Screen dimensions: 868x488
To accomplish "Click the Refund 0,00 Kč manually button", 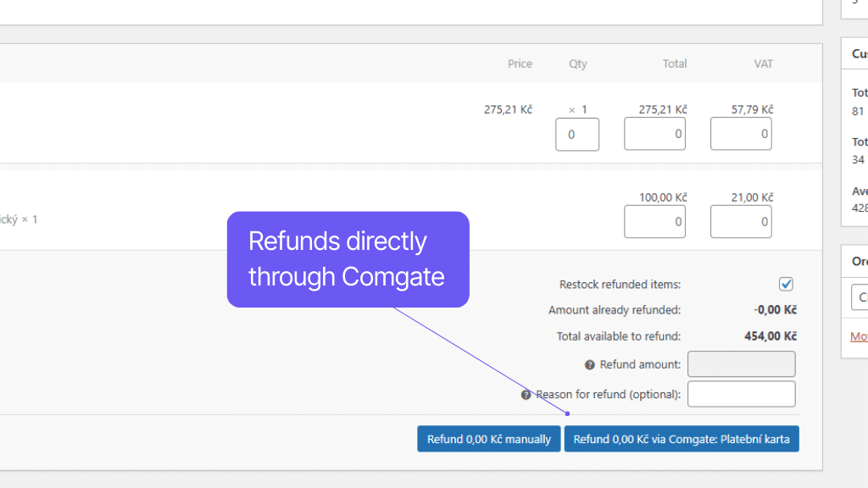I will (x=489, y=439).
